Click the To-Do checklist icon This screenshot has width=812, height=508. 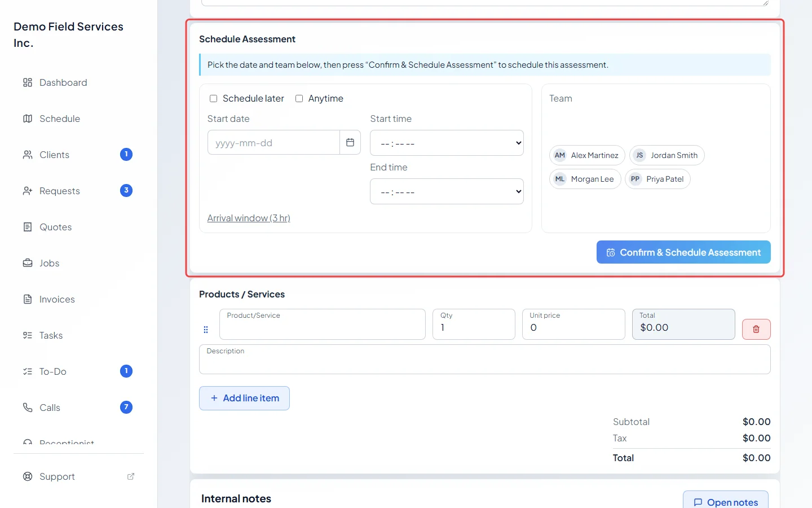tap(28, 371)
